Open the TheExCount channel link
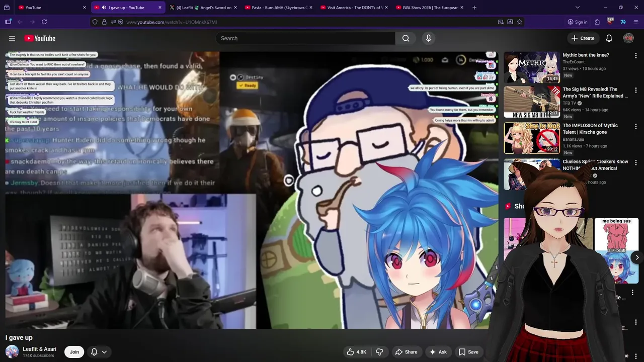644x362 pixels. tap(574, 62)
